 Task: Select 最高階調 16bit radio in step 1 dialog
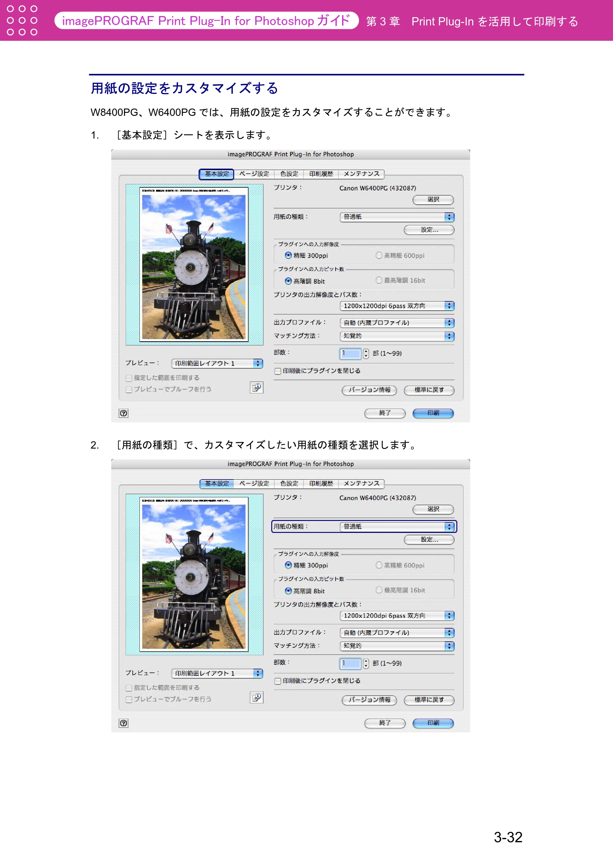(x=379, y=280)
